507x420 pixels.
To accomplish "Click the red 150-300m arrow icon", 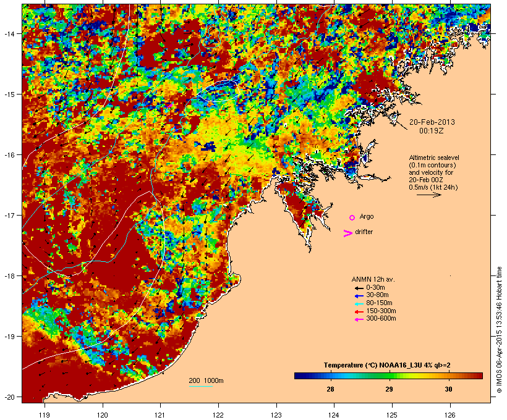I will [359, 312].
